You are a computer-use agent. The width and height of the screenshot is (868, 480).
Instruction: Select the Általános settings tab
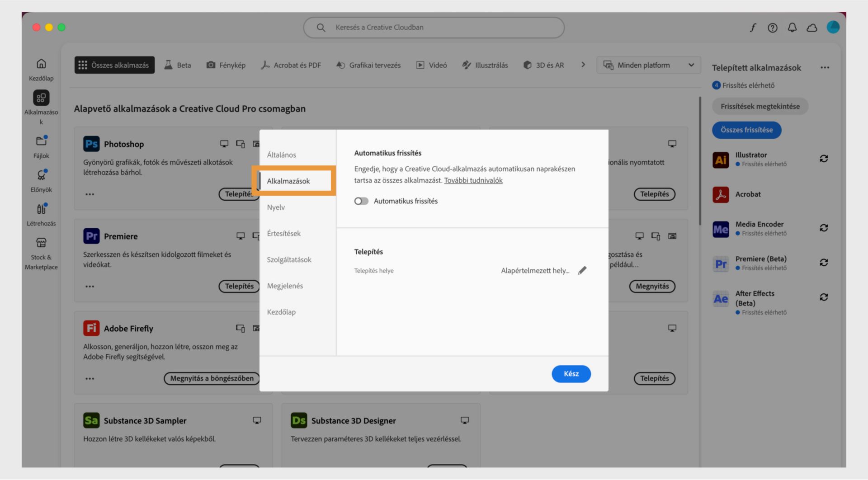(x=282, y=155)
